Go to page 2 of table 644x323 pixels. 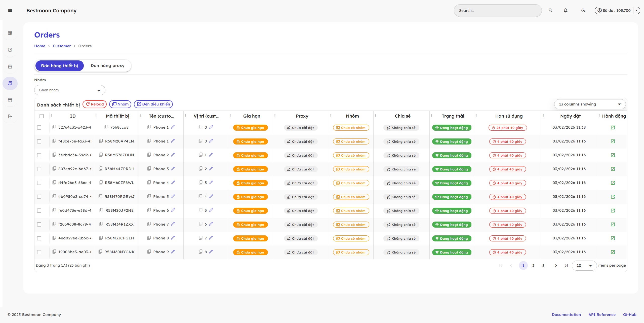tap(533, 266)
